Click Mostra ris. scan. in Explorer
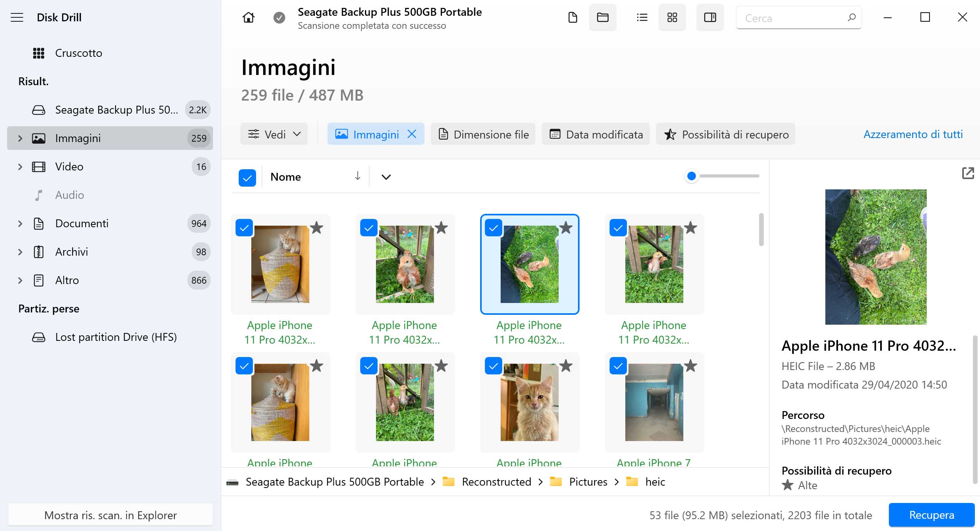The height and width of the screenshot is (531, 980). tap(110, 515)
